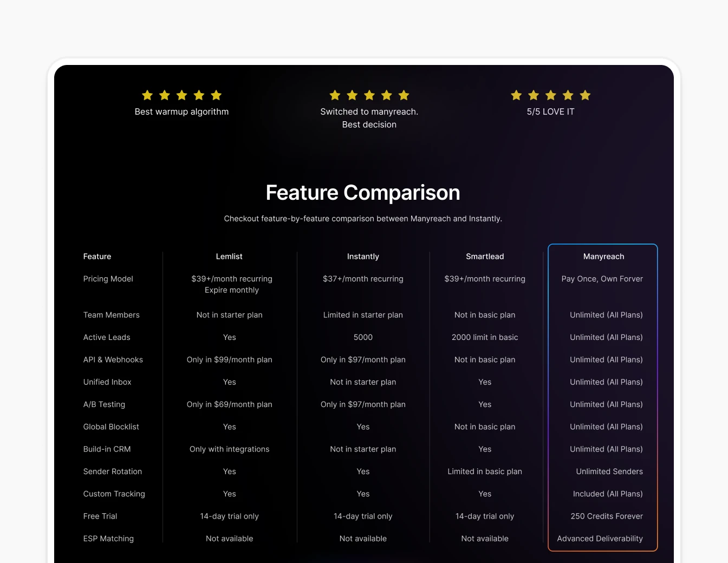The width and height of the screenshot is (728, 563).
Task: Click the first star above 'Best warmup algorithm'
Action: point(147,95)
